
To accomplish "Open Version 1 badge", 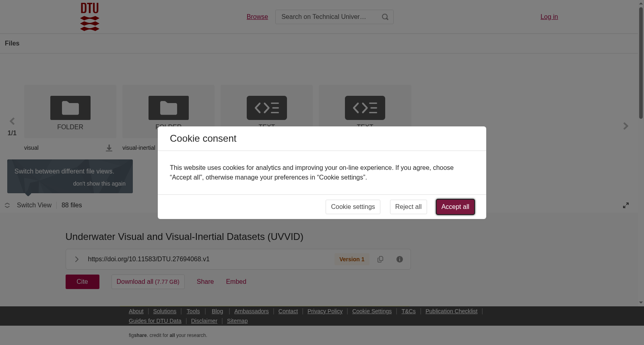I will click(x=352, y=259).
